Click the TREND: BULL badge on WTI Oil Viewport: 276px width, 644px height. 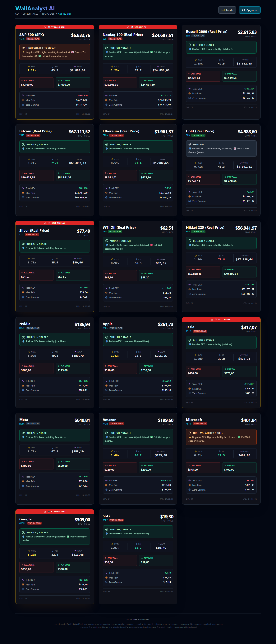pyautogui.click(x=115, y=232)
